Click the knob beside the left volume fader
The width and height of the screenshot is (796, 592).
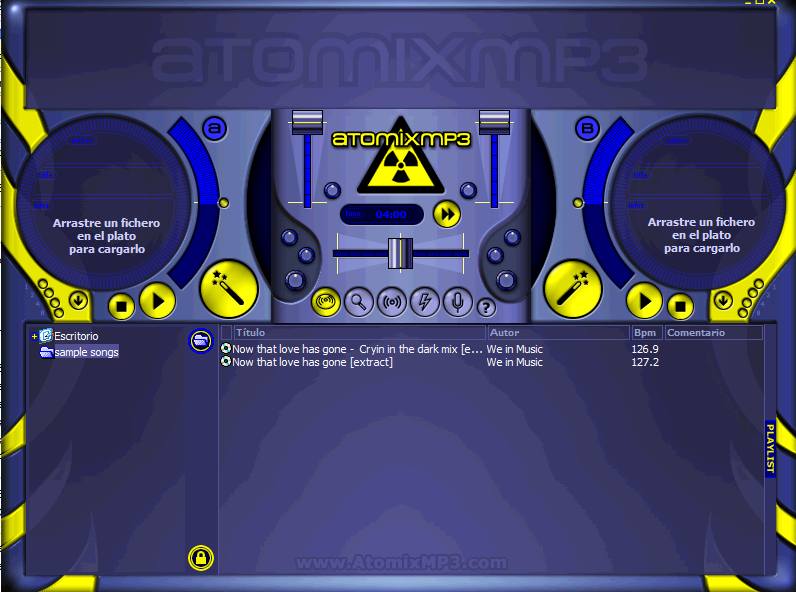pos(332,190)
